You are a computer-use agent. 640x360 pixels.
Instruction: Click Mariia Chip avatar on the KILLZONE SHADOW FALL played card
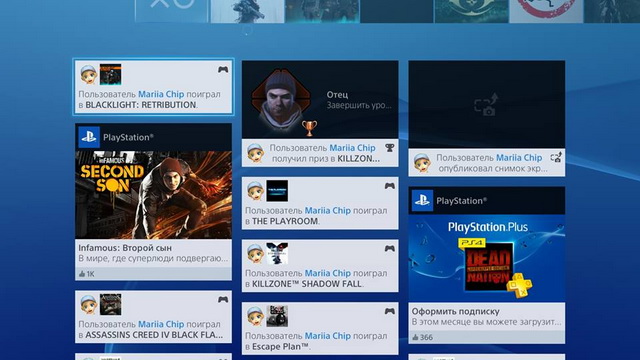pos(256,253)
